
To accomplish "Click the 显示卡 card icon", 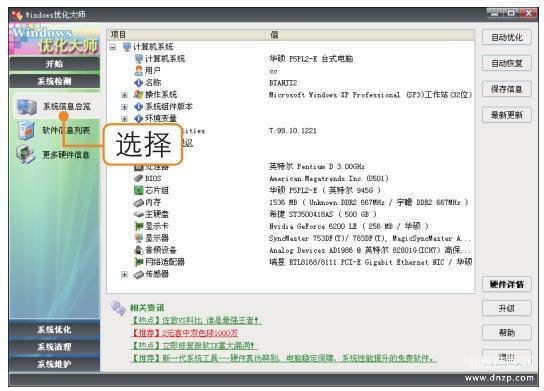I will [139, 226].
